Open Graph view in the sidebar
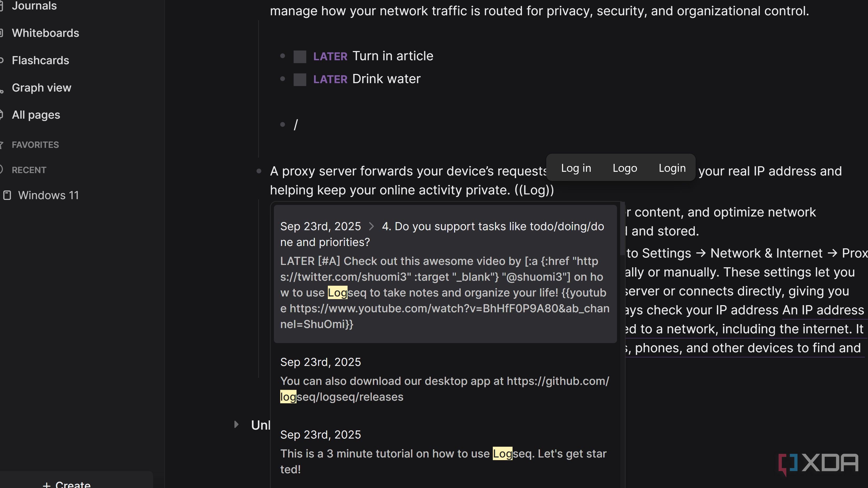 [41, 88]
